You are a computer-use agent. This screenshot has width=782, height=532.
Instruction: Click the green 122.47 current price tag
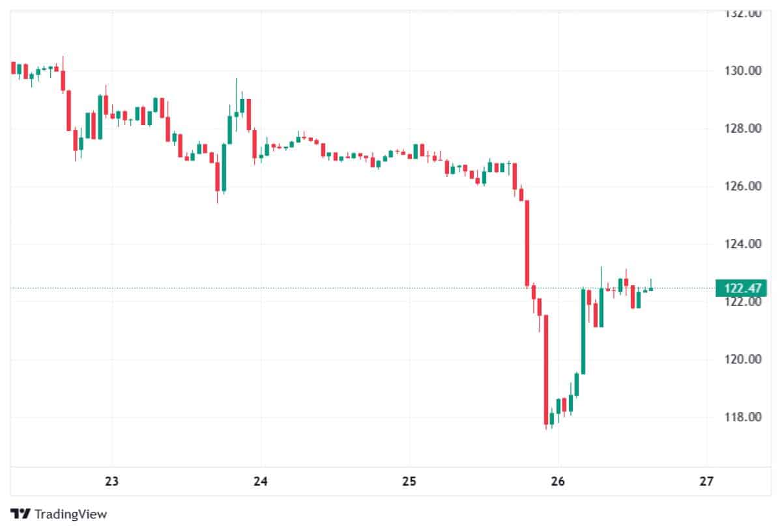coord(741,288)
